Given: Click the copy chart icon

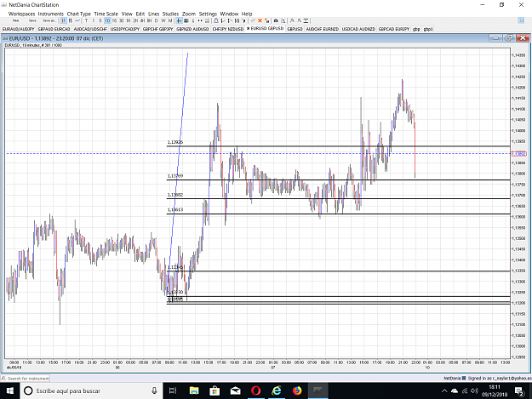Looking at the screenshot, I should (283, 20).
